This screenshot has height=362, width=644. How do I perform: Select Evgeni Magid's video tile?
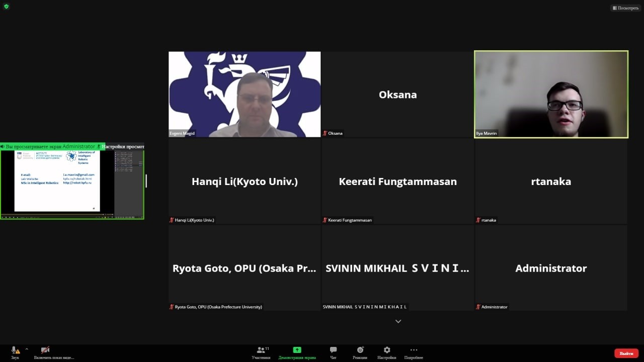[245, 94]
